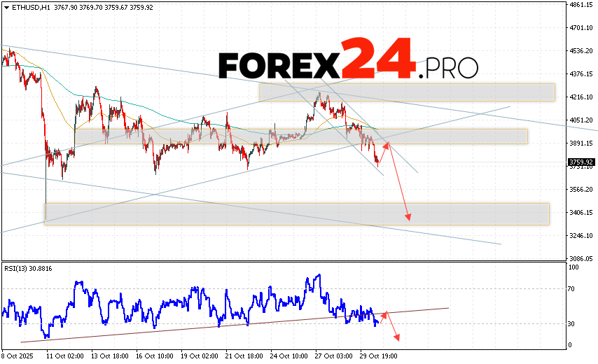The width and height of the screenshot is (598, 364).
Task: Select the RSI 70 level marker
Action: (571, 288)
